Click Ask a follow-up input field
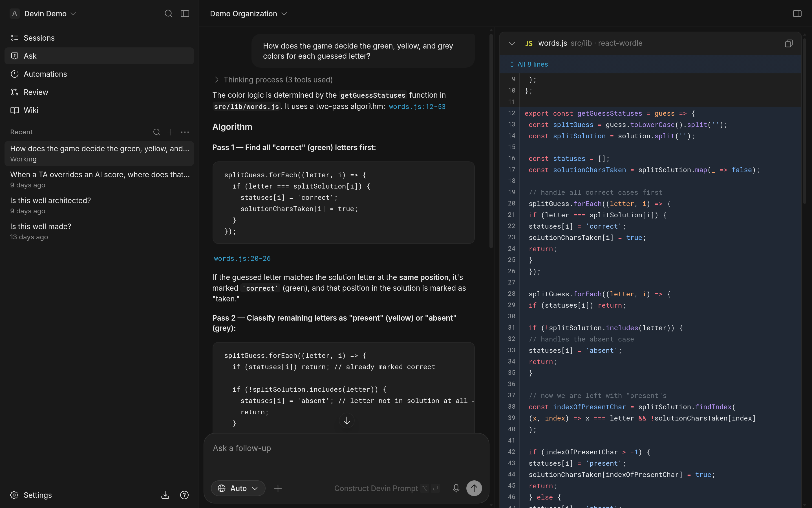Image resolution: width=812 pixels, height=508 pixels. pyautogui.click(x=346, y=448)
